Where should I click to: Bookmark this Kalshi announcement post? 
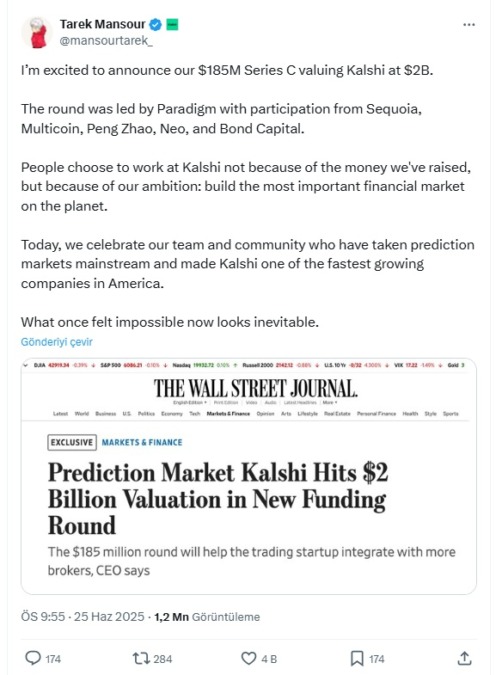[x=357, y=658]
